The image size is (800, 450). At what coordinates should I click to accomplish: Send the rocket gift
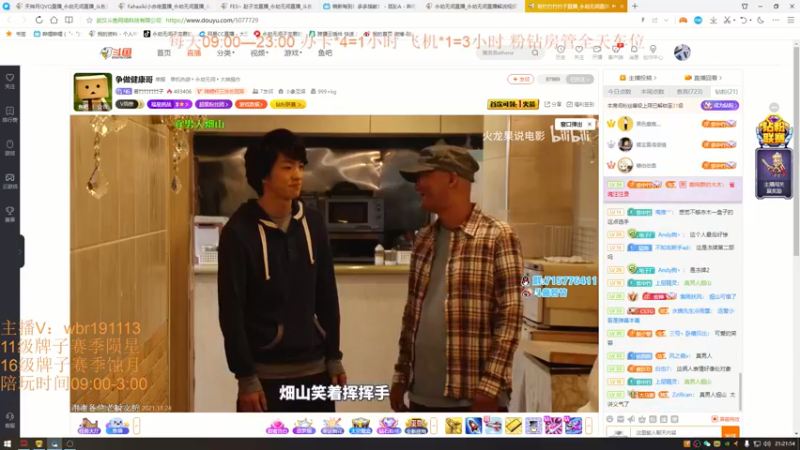(473, 426)
